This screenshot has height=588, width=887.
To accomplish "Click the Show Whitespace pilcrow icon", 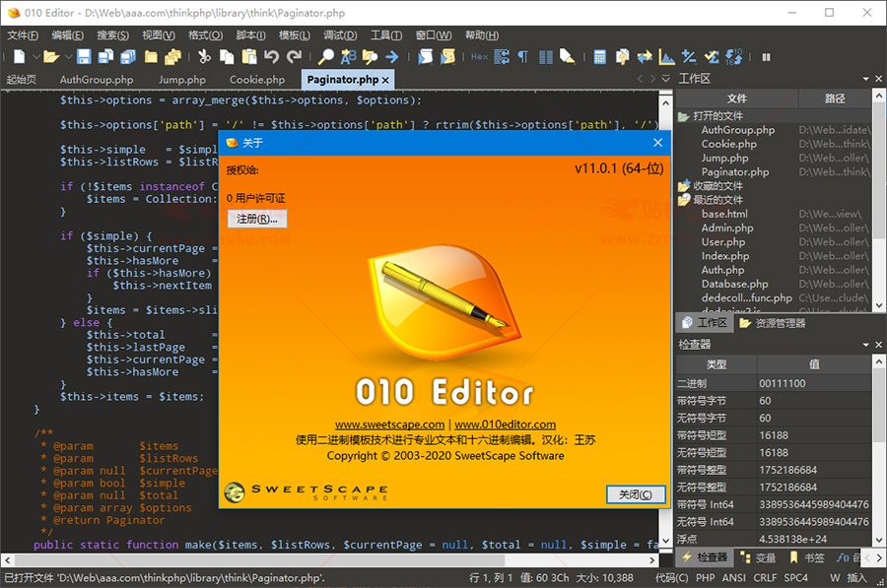I will click(x=523, y=57).
